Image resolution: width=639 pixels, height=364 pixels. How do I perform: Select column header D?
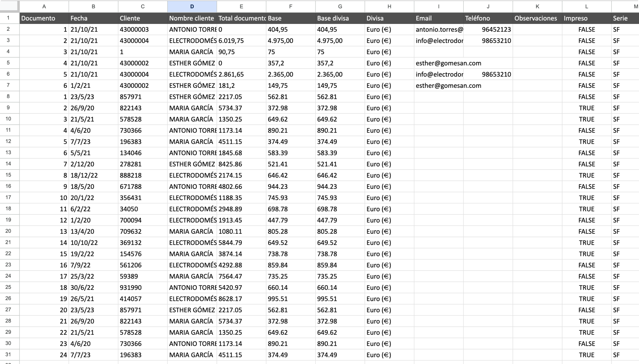(x=192, y=6)
